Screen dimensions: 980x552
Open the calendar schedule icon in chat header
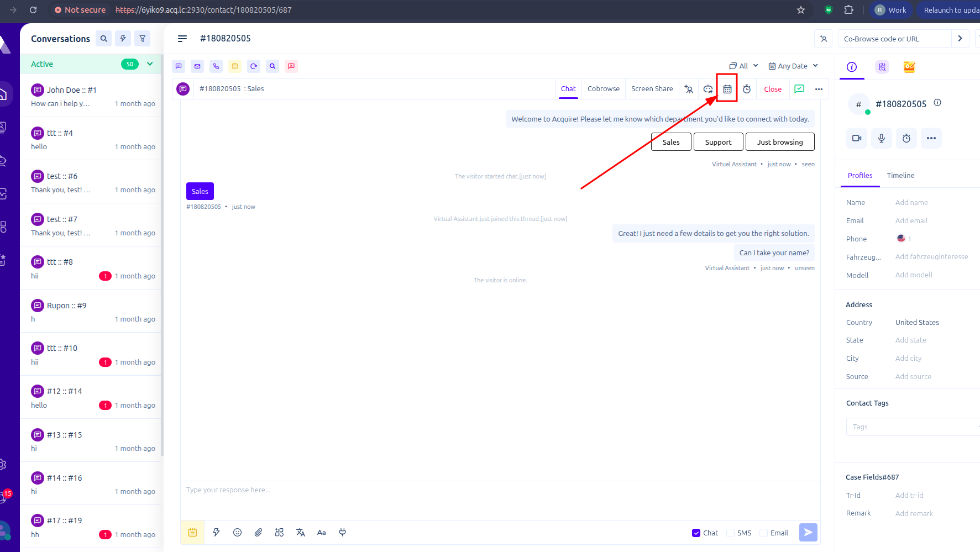pyautogui.click(x=727, y=89)
